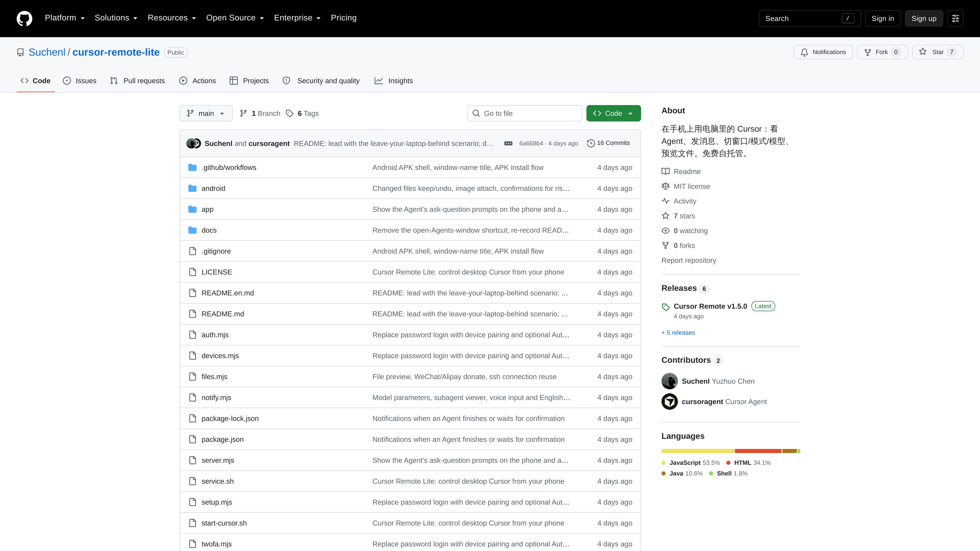Switch to the Actions tab
The image size is (980, 551).
[198, 81]
